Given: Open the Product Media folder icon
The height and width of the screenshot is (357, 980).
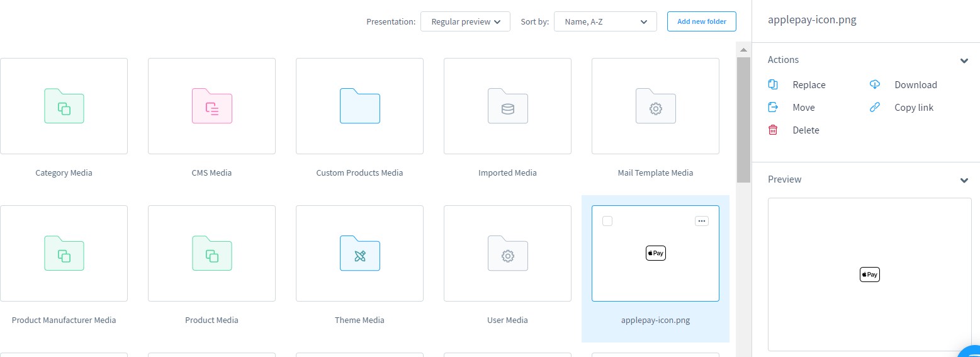Looking at the screenshot, I should tap(211, 253).
